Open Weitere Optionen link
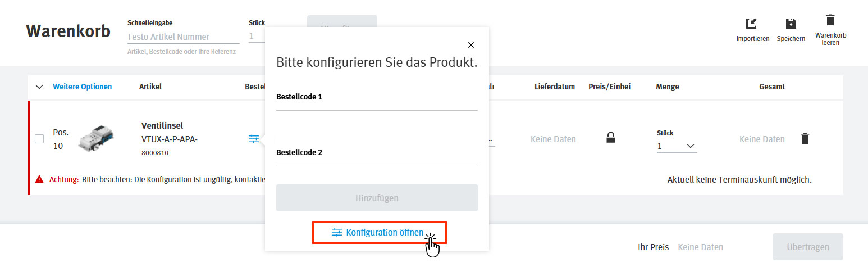The image size is (868, 267). [x=82, y=87]
